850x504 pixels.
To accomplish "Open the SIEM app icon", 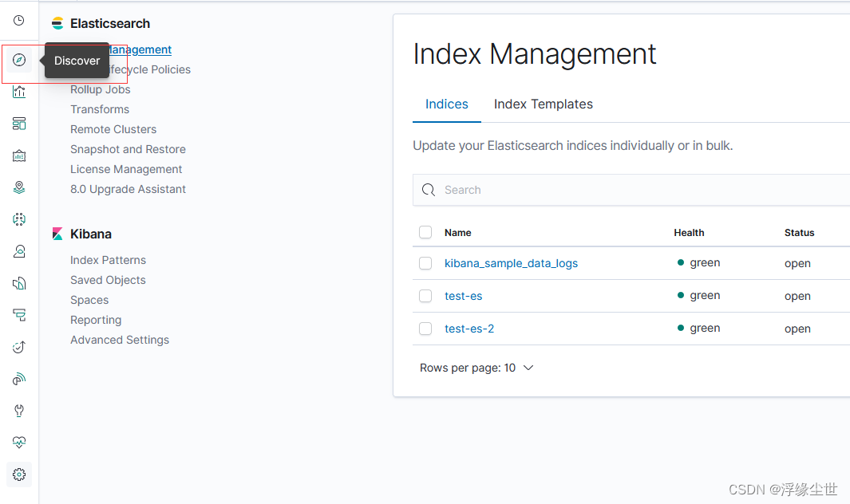I will tap(19, 379).
